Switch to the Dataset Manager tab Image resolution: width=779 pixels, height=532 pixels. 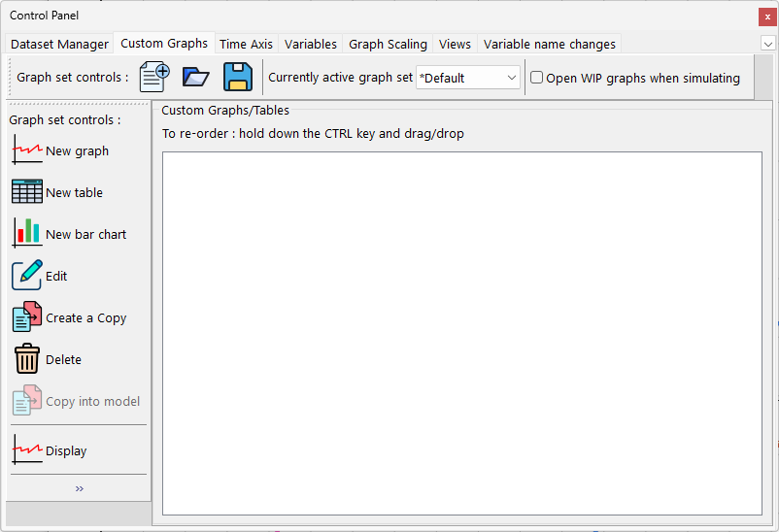click(x=59, y=44)
